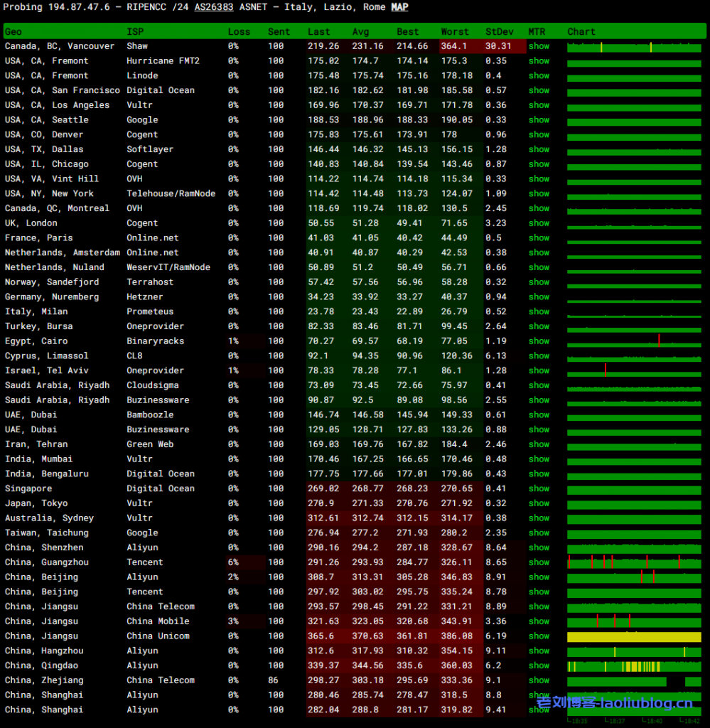Click show for the Germany, Nuremberg Hetzner row
Screen dimensions: 710x728
pos(539,297)
